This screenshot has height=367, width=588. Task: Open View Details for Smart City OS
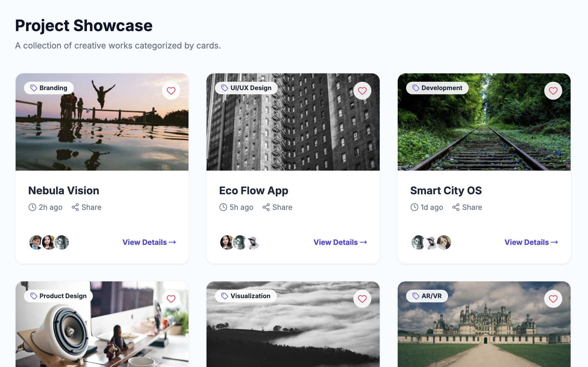pyautogui.click(x=531, y=242)
